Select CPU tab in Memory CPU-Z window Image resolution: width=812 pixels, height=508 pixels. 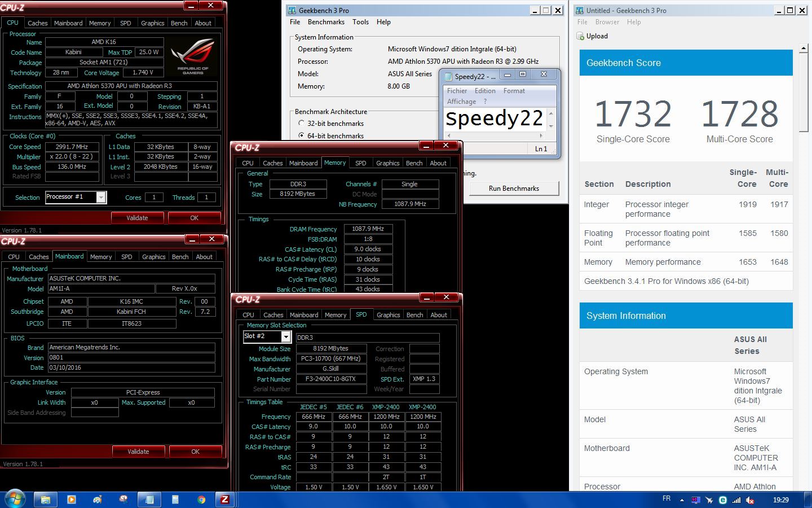(x=248, y=163)
